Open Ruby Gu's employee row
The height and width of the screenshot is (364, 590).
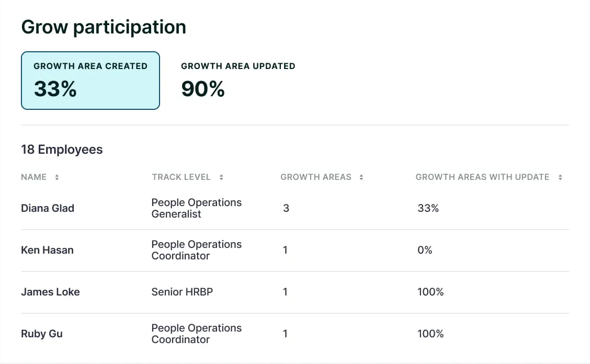pos(42,334)
